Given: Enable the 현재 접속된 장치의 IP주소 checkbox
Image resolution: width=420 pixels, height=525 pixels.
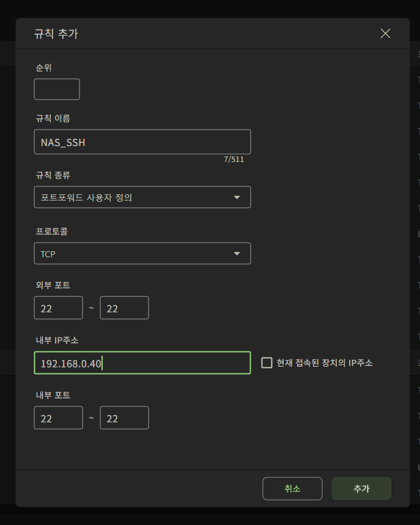Looking at the screenshot, I should [x=267, y=363].
